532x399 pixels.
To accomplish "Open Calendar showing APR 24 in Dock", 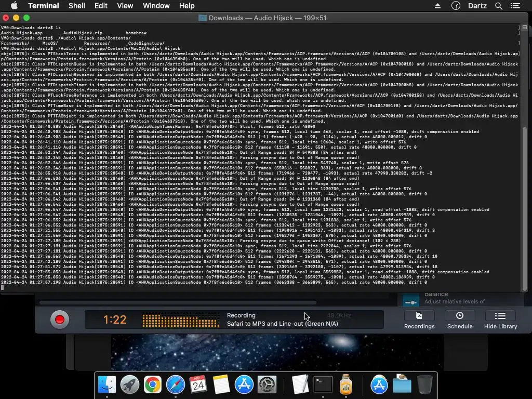I will point(198,384).
